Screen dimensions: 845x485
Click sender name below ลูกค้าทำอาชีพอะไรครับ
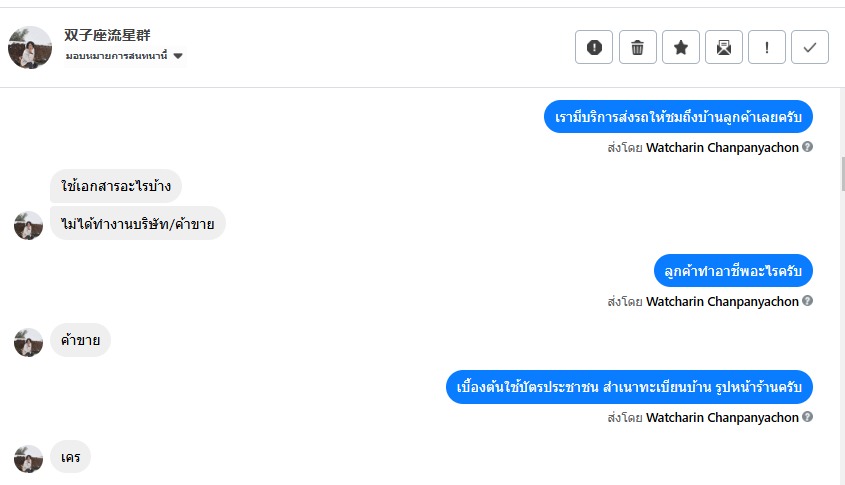click(722, 301)
